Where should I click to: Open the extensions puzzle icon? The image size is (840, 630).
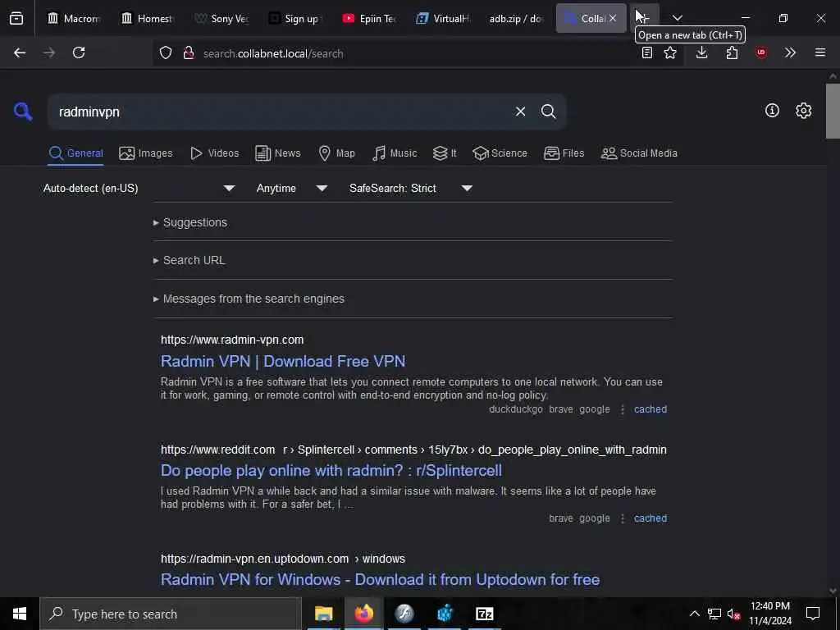tap(732, 52)
